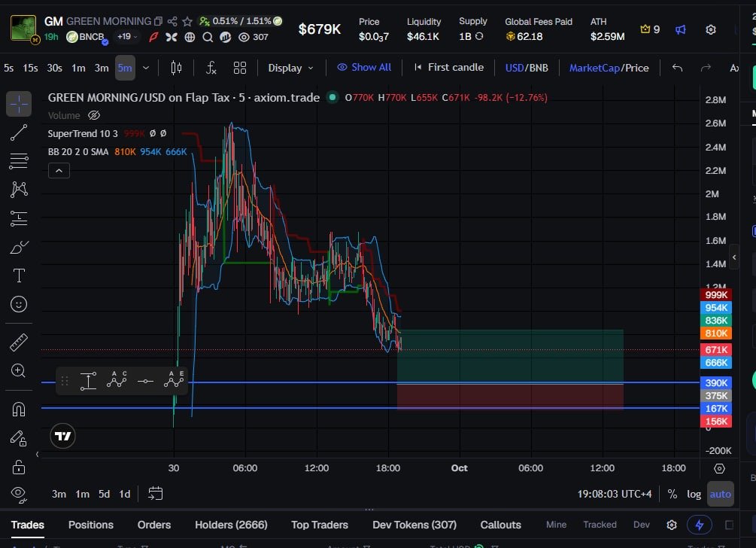The height and width of the screenshot is (548, 756).
Task: Copy the GREEN MORNING token address
Action: [158, 21]
